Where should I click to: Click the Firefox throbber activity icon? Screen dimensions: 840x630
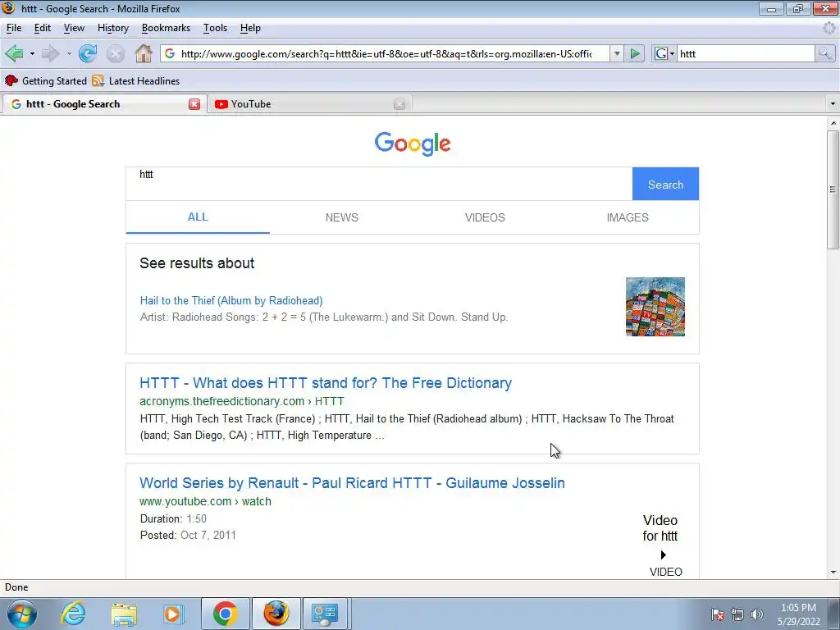tap(829, 28)
